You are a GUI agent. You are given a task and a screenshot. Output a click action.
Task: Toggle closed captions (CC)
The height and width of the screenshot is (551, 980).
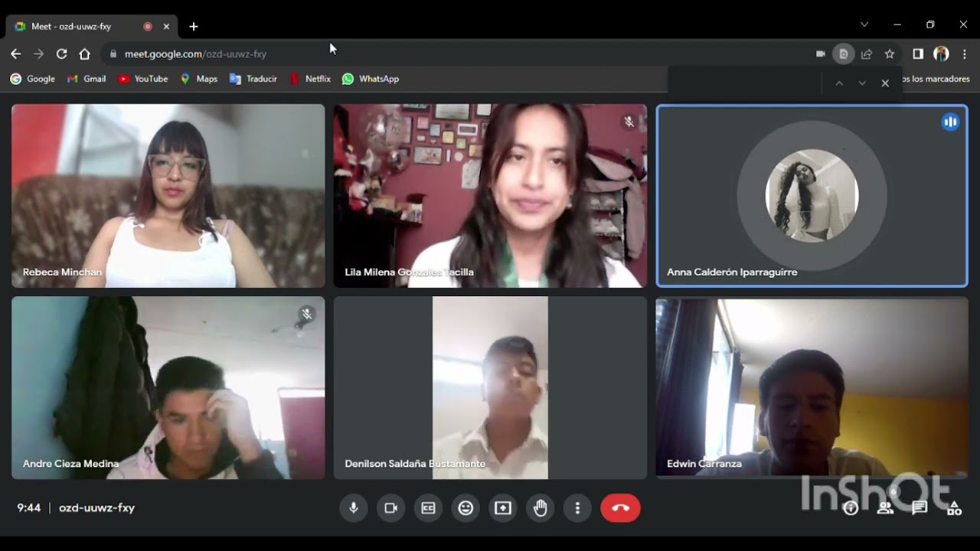point(428,508)
